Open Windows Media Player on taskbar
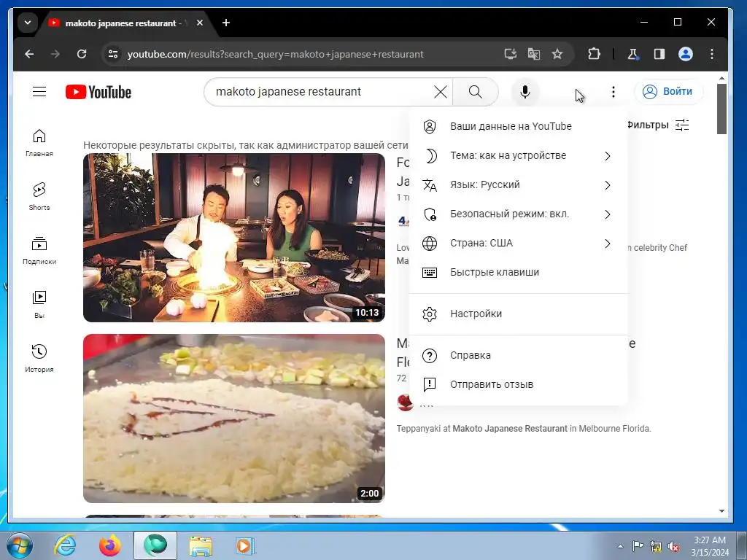The height and width of the screenshot is (560, 747). tap(246, 545)
